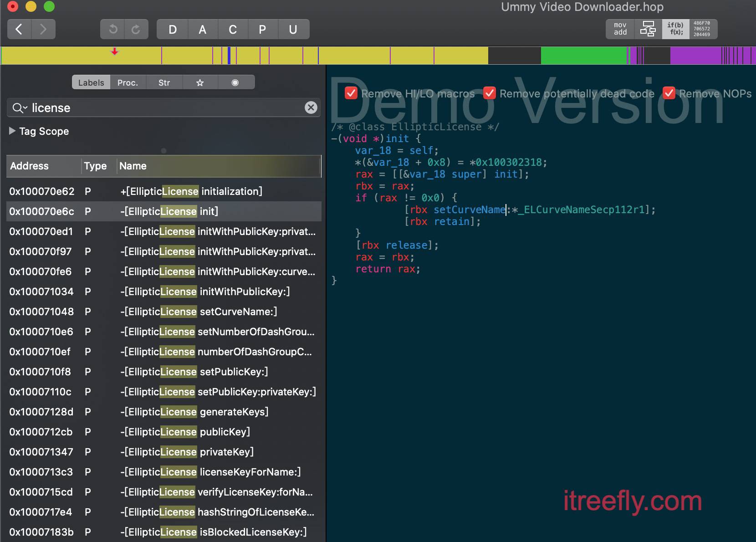Toggle Remove HI/LO macros checkbox
Screen dimensions: 756x542
tap(351, 93)
